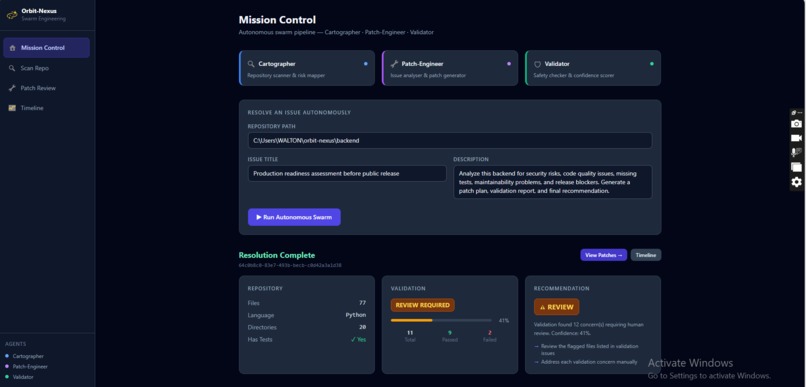This screenshot has width=806, height=387.
Task: Focus the Description text area
Action: [x=553, y=182]
